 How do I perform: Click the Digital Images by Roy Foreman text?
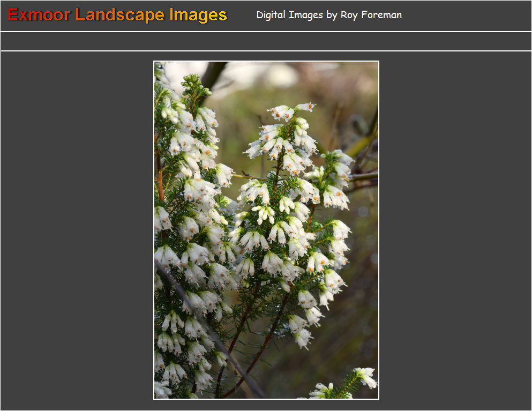[x=328, y=15]
